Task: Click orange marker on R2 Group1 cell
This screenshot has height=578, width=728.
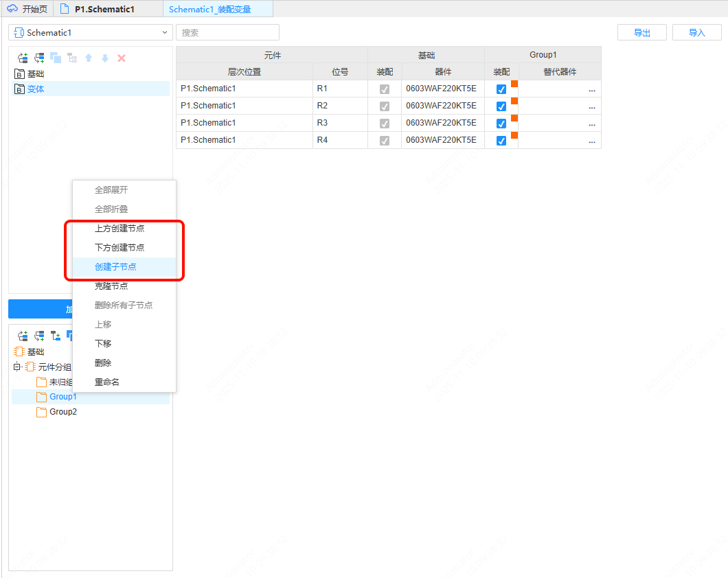Action: pyautogui.click(x=514, y=101)
